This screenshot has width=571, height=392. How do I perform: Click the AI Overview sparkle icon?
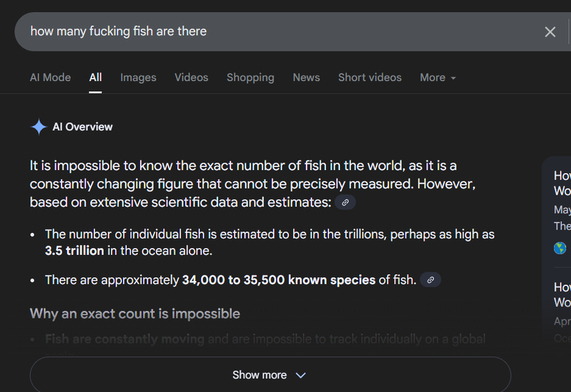pyautogui.click(x=39, y=127)
